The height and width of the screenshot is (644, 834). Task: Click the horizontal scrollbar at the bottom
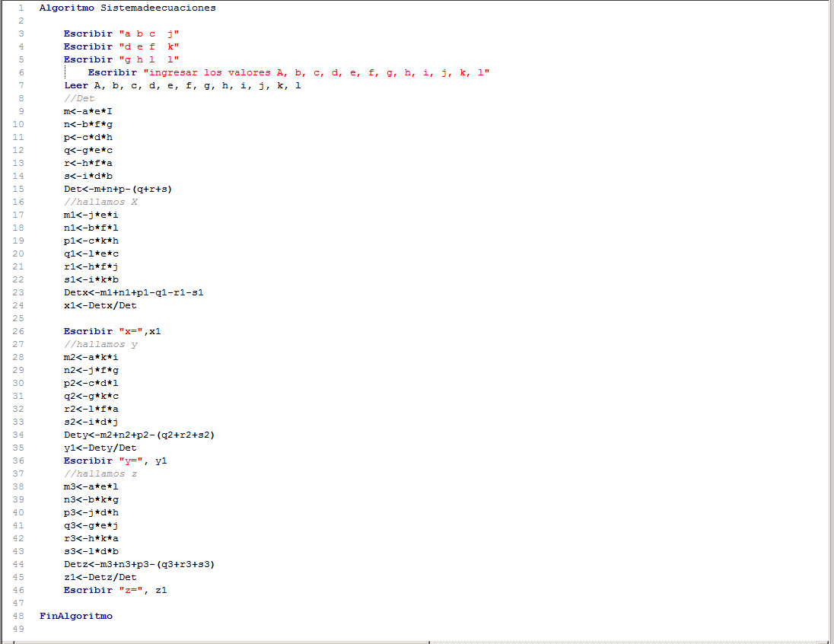(417, 640)
